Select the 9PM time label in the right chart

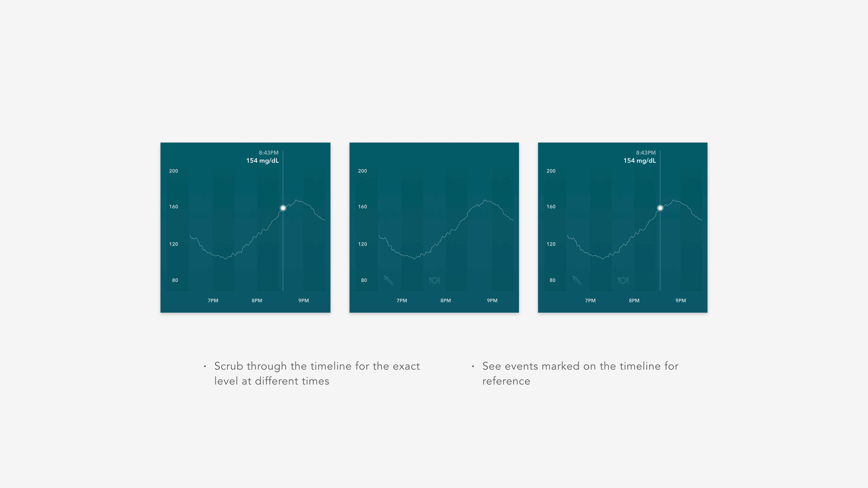point(680,300)
